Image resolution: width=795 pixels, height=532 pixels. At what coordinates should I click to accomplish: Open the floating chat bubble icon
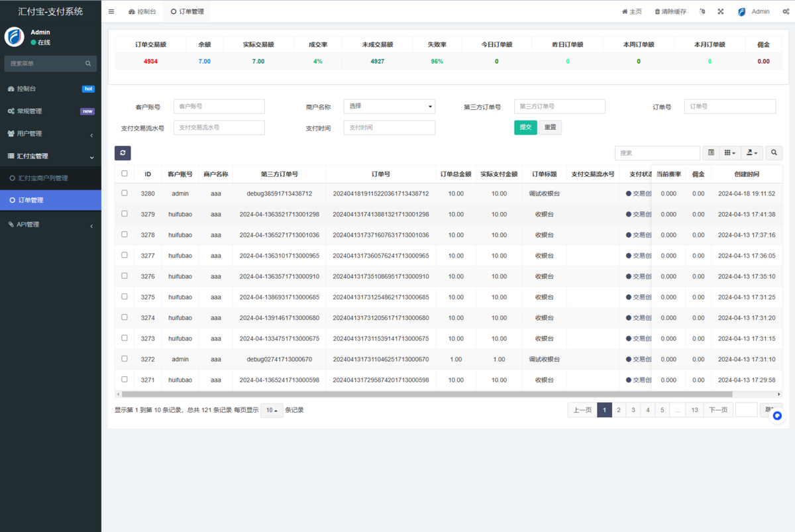777,416
